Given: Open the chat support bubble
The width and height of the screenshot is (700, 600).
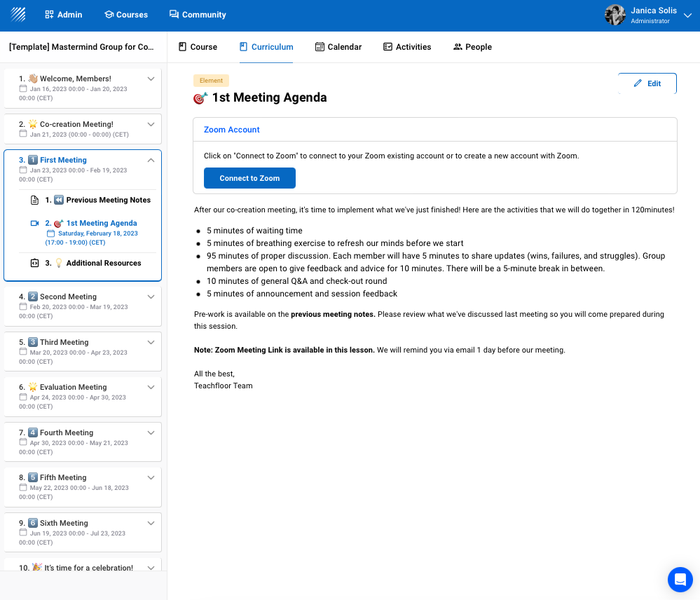Looking at the screenshot, I should pyautogui.click(x=680, y=580).
